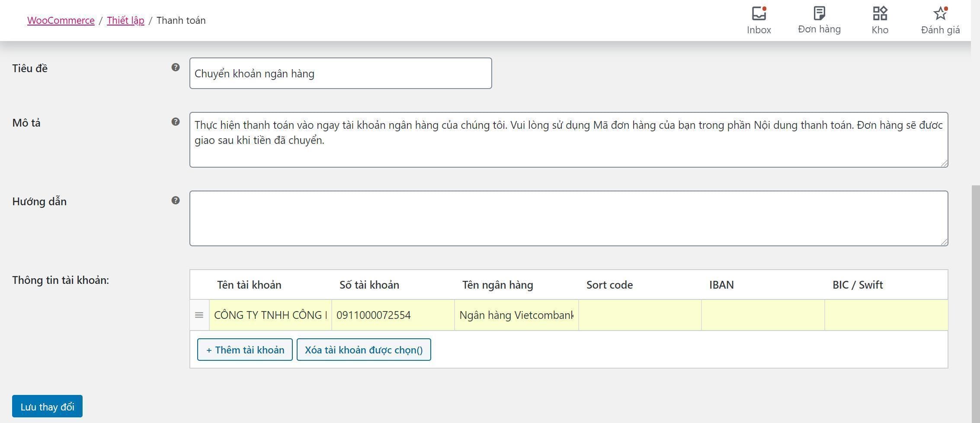The image size is (980, 423).
Task: Click the Thông tin tài khoản label
Action: [x=61, y=280]
